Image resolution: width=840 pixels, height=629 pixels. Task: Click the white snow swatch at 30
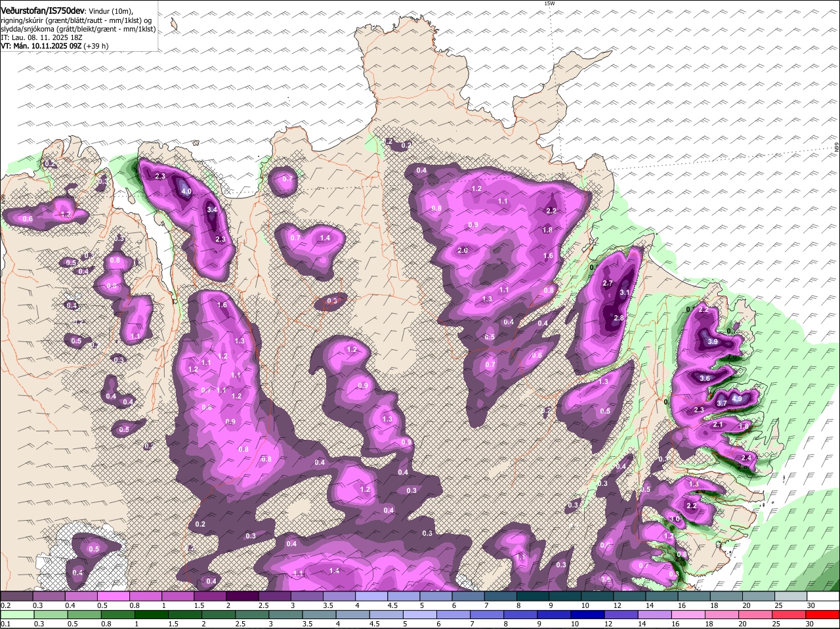tap(824, 595)
